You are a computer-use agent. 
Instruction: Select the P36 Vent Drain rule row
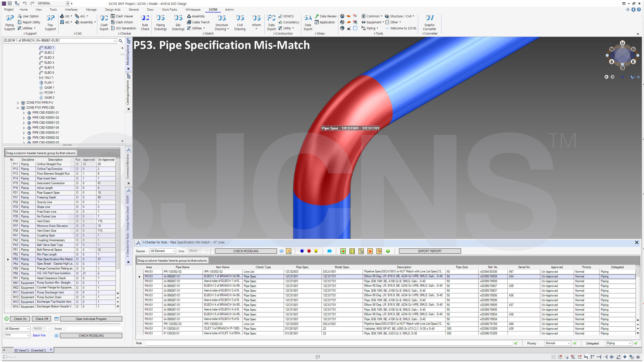tap(60, 221)
